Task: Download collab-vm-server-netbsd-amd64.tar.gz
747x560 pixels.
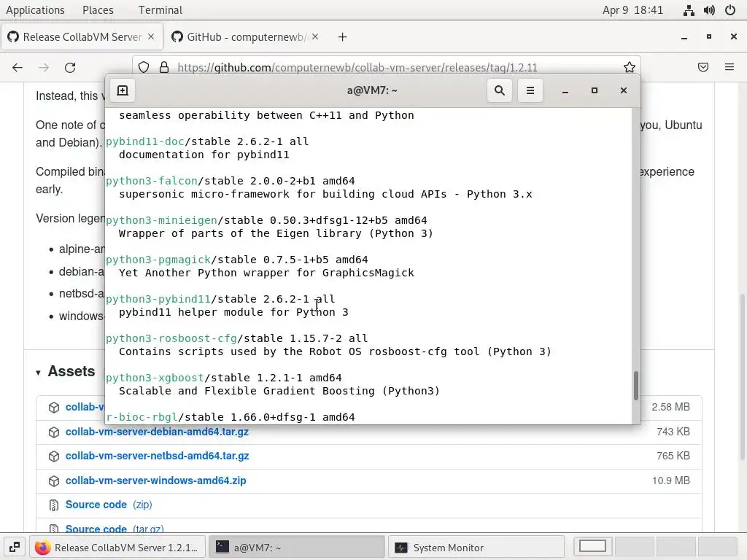Action: coord(158,456)
